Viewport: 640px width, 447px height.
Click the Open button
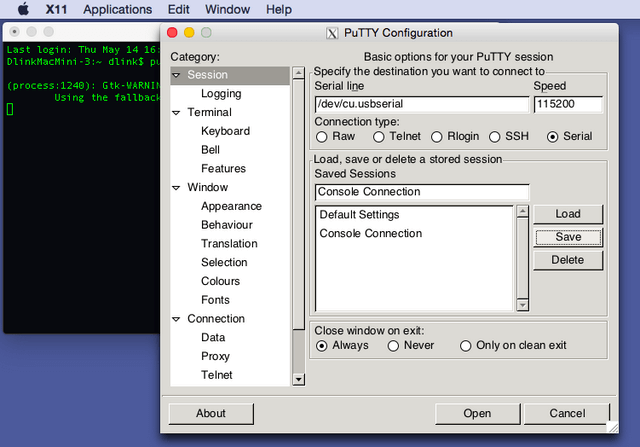(x=477, y=414)
